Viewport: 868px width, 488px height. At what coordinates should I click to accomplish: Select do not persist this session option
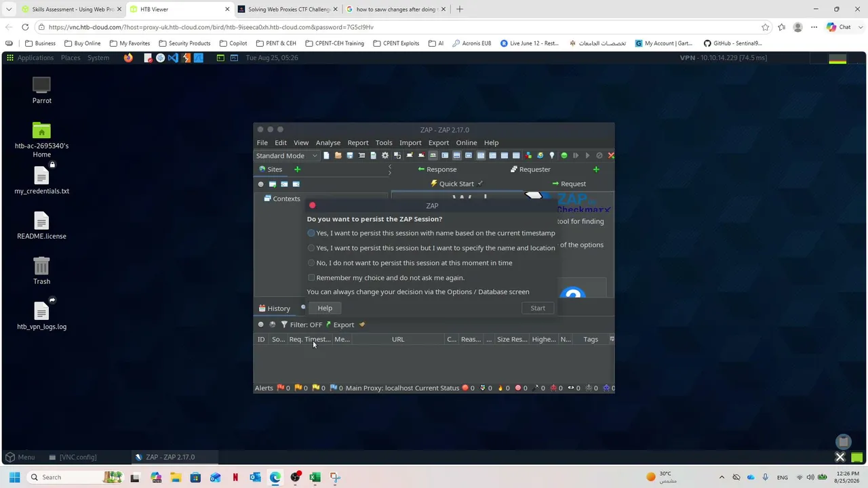(410, 263)
